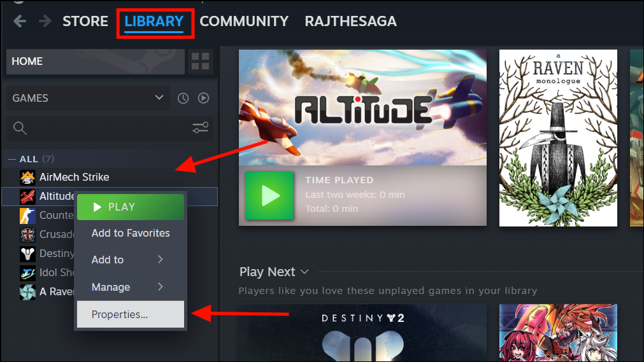This screenshot has width=644, height=362.
Task: Open Properties from the context menu
Action: (130, 314)
